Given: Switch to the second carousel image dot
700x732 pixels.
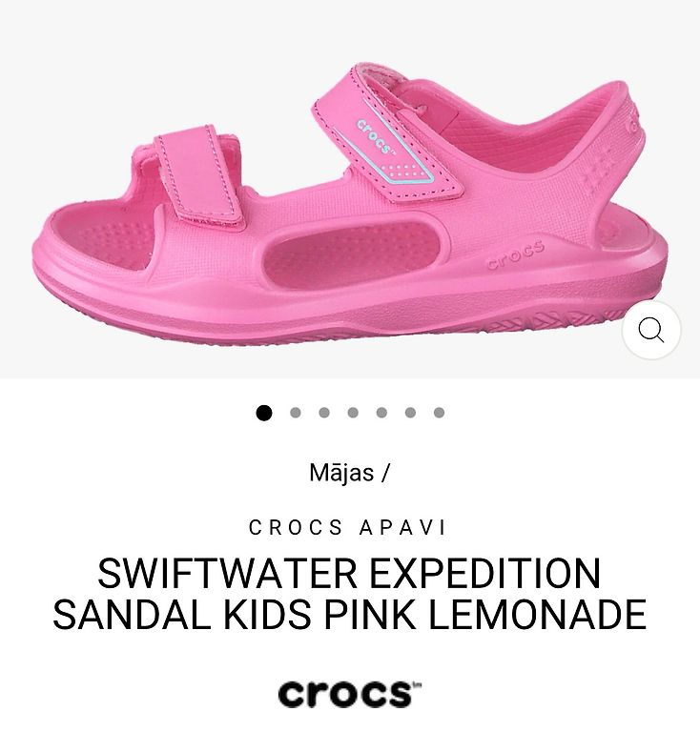Looking at the screenshot, I should 295,413.
